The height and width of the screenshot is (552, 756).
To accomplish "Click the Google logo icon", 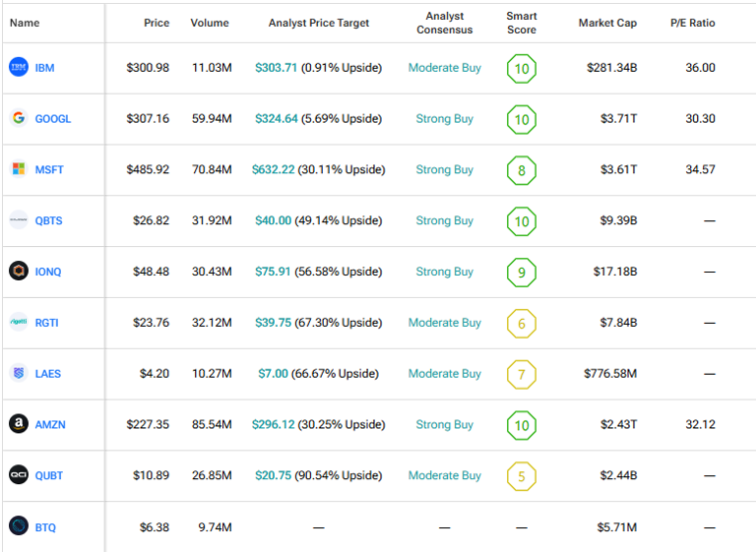I will (18, 118).
